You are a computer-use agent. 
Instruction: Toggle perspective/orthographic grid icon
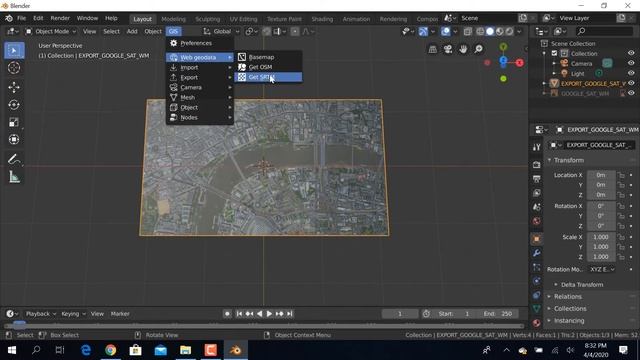433,49
